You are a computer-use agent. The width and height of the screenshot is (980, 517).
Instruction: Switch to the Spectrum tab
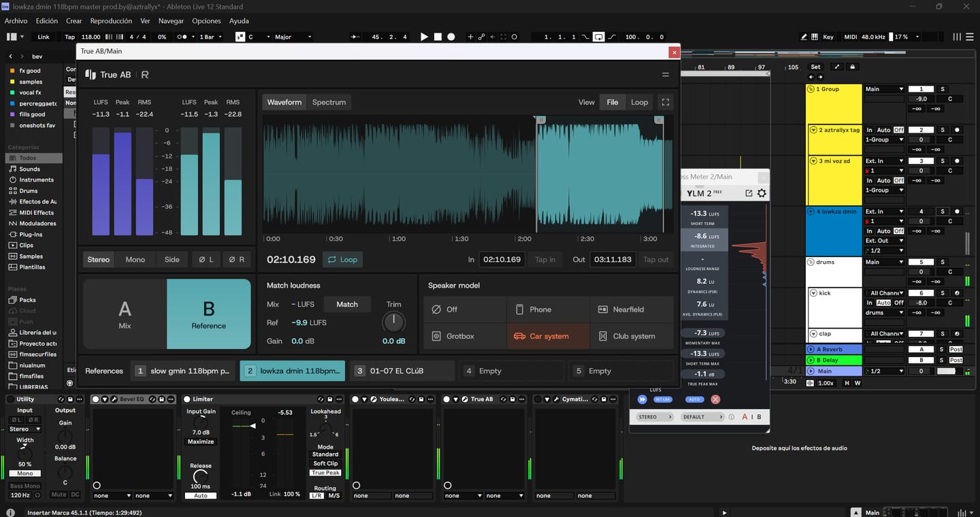(x=329, y=102)
